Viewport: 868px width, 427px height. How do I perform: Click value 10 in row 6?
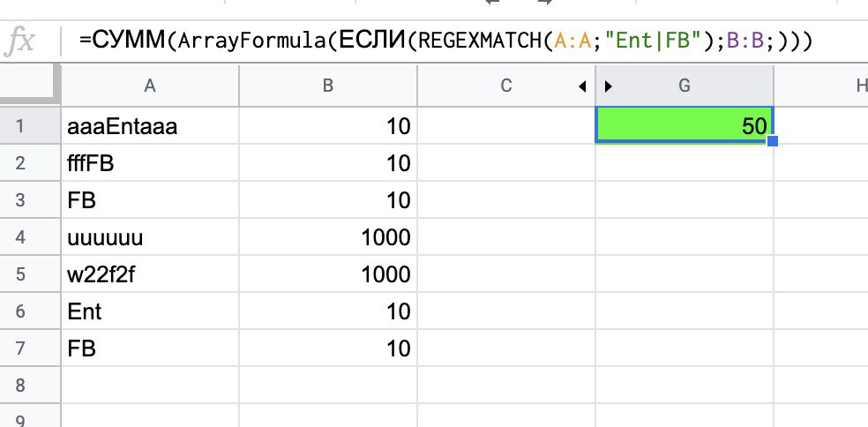(328, 311)
